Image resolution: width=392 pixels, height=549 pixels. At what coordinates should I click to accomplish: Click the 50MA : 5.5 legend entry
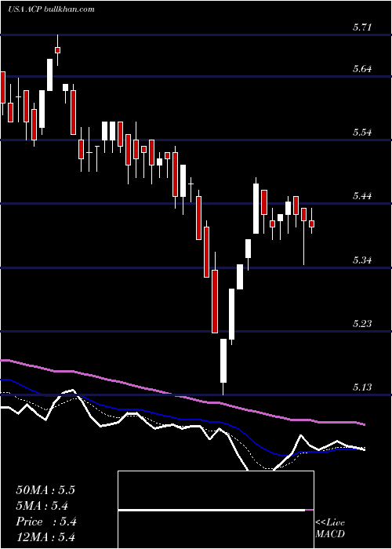pos(45,490)
